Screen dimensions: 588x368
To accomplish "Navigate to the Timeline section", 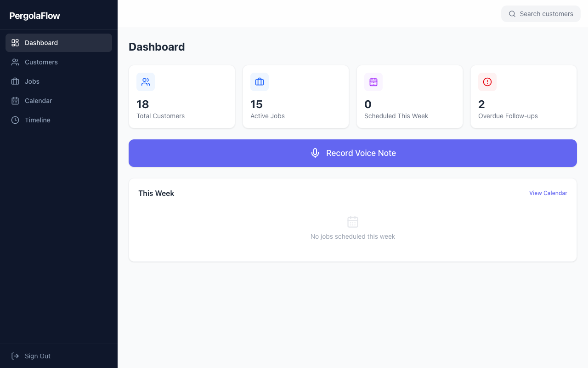I will click(x=38, y=120).
